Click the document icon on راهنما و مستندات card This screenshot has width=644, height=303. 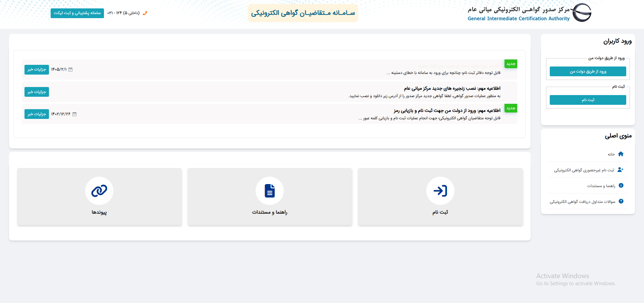pyautogui.click(x=270, y=191)
